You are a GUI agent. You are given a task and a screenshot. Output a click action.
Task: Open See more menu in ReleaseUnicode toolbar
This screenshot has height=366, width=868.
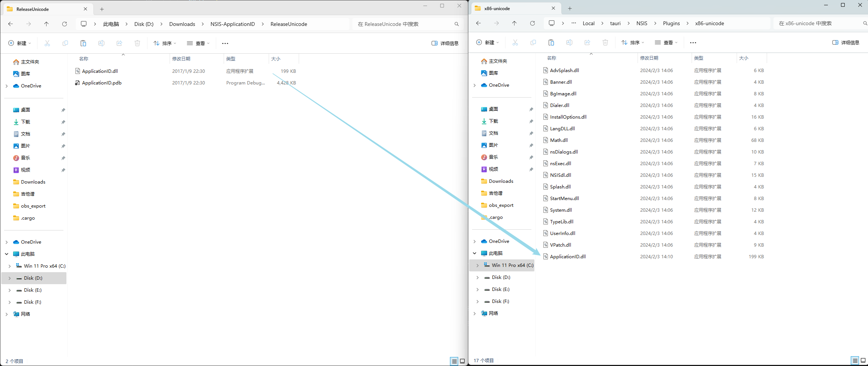225,44
